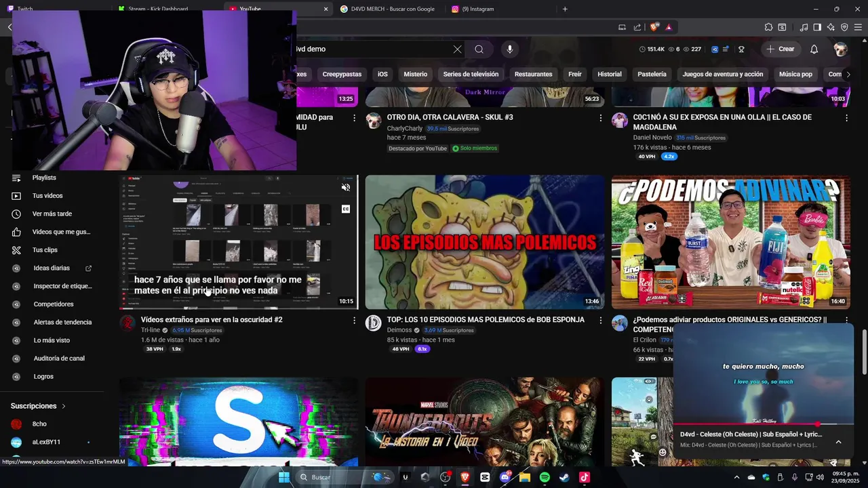The width and height of the screenshot is (868, 488).
Task: Open options for BOB ESPONJA top 10 video
Action: point(600,320)
